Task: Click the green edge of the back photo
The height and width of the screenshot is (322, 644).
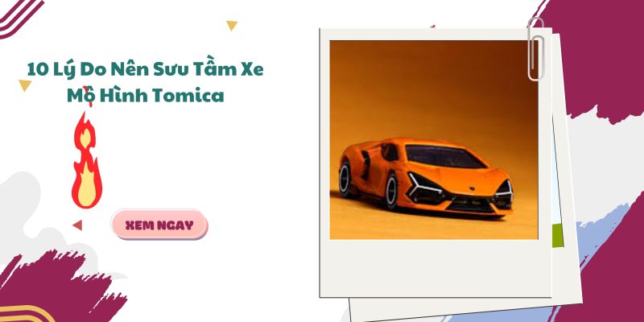Action: tap(558, 236)
